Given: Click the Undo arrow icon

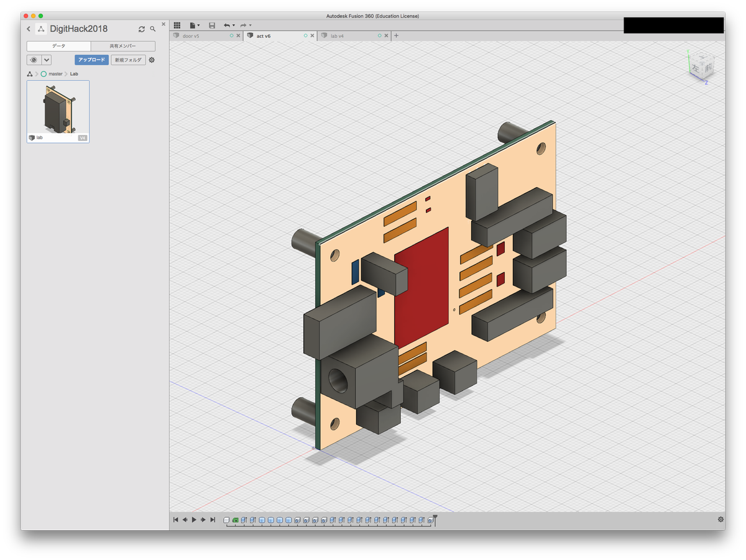Looking at the screenshot, I should (x=228, y=25).
